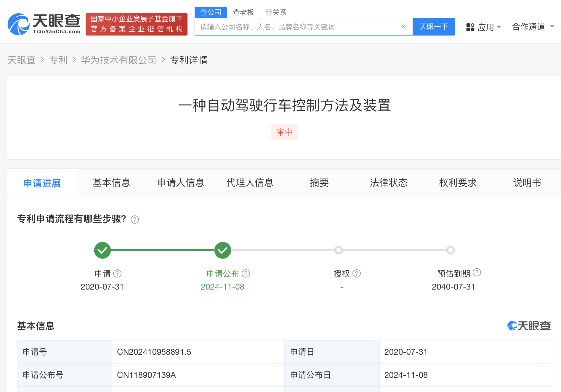This screenshot has width=561, height=392.
Task: Click application number CN202410958891.5
Action: tap(154, 352)
